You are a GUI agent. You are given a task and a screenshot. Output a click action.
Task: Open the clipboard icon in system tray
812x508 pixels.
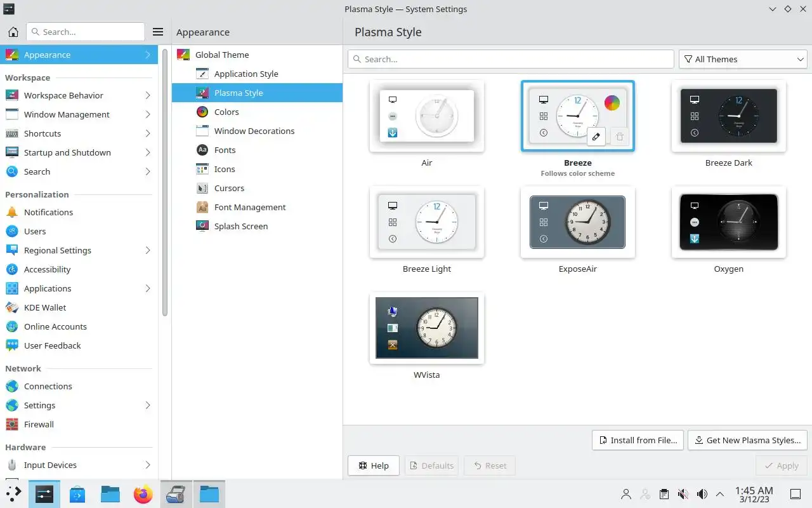664,494
